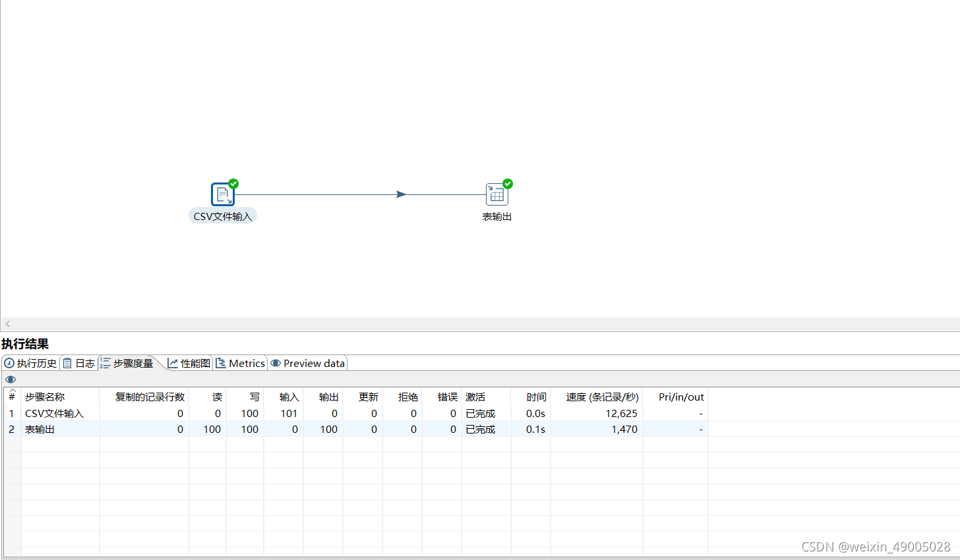Select the 表输出 row in the table
Image resolution: width=960 pixels, height=560 pixels.
[356, 429]
